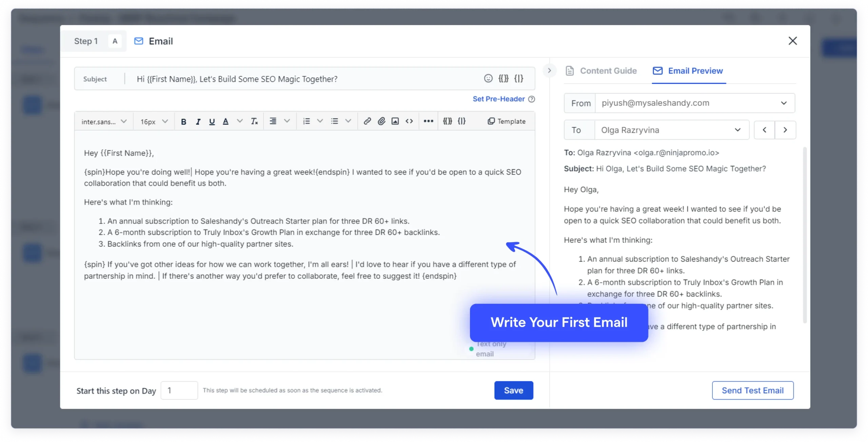Clear text formatting in editor
The height and width of the screenshot is (442, 868).
click(x=254, y=121)
